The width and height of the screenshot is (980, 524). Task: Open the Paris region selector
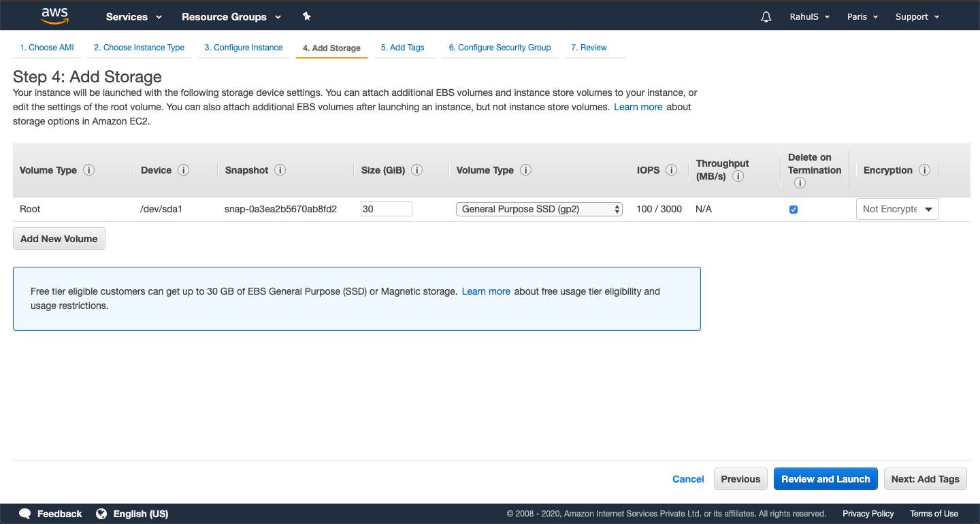[862, 16]
